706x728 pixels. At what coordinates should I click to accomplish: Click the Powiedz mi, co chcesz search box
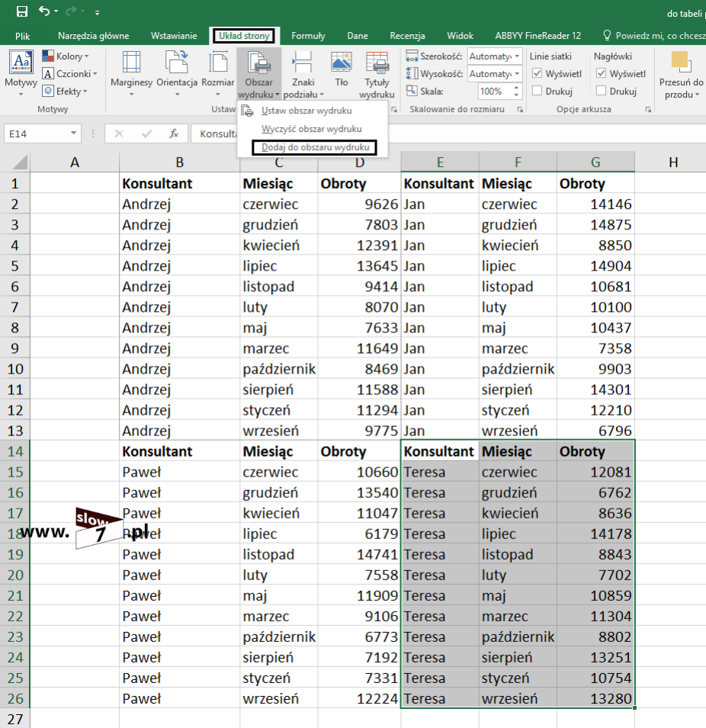(x=654, y=36)
